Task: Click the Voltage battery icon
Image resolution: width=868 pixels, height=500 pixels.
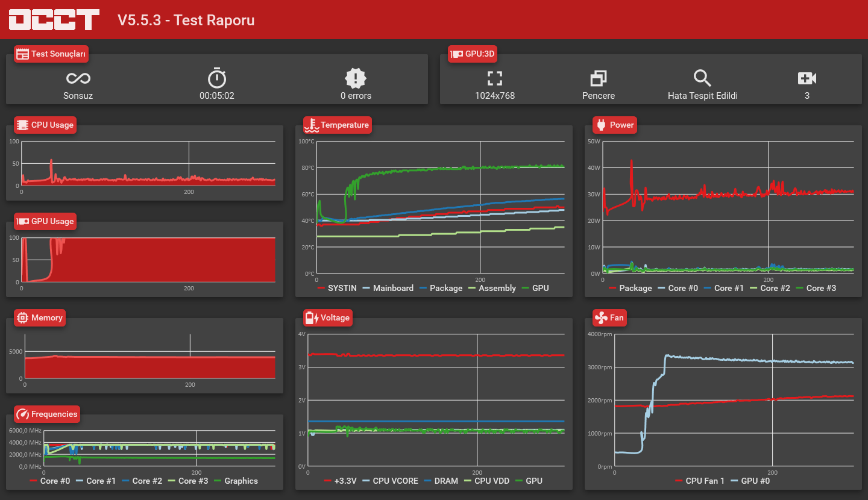Action: [x=312, y=317]
